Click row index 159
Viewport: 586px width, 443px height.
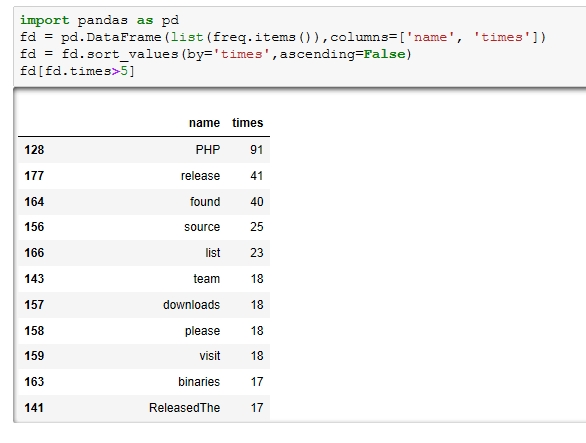click(34, 356)
